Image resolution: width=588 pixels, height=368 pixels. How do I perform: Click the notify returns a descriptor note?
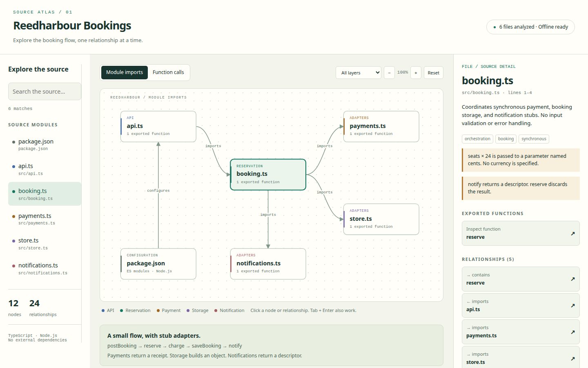tap(521, 188)
